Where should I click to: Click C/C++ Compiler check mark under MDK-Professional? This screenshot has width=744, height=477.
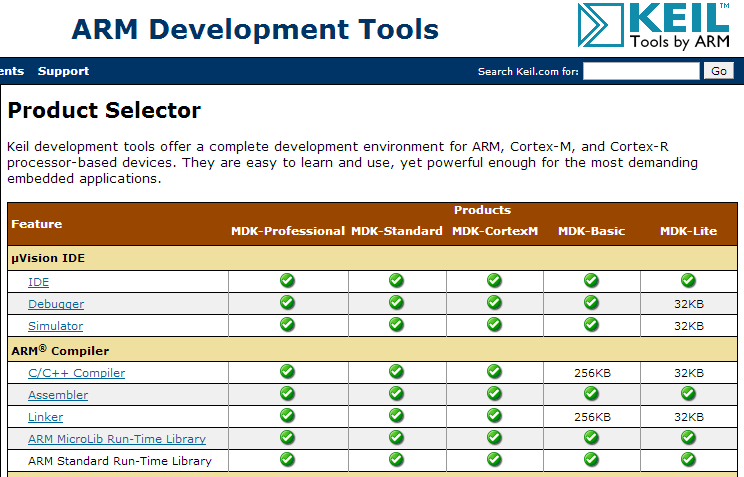coord(287,371)
